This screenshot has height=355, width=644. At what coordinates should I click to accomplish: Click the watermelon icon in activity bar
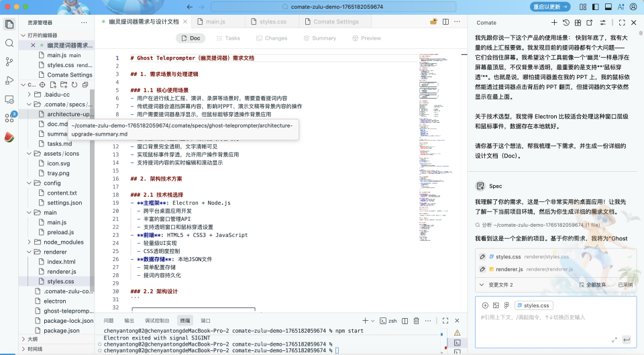pos(9,137)
